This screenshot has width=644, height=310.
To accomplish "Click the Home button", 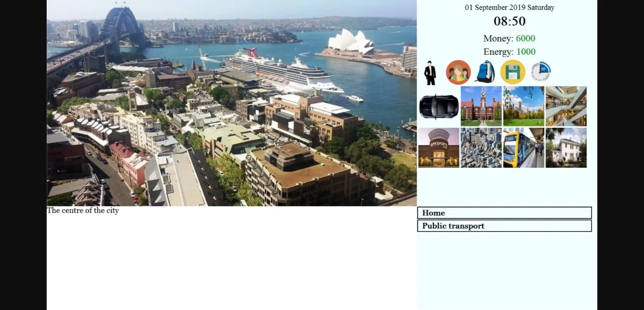I will coord(504,213).
